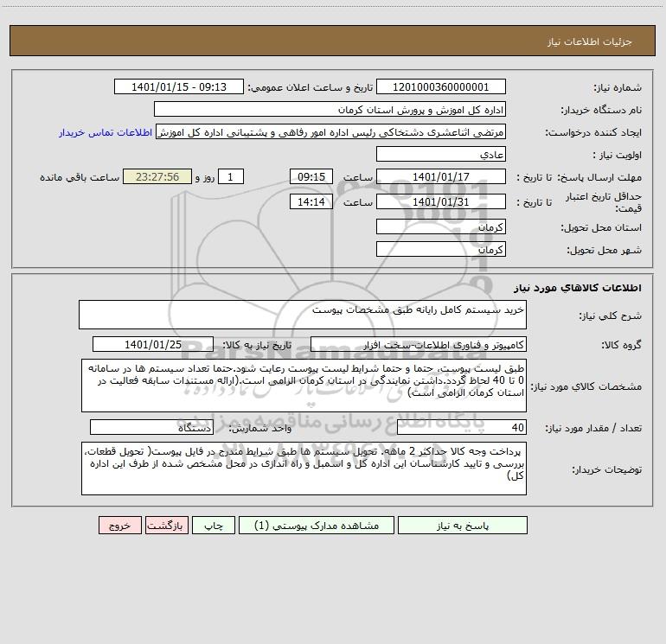The height and width of the screenshot is (644, 666).
Task: Click the label 'ایجاد کننده درخواست:'
Action: (593, 132)
